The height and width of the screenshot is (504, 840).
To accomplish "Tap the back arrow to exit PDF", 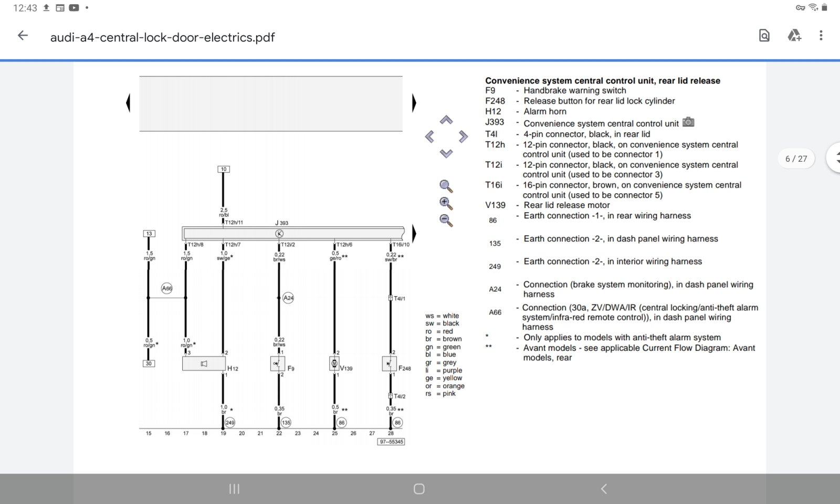I will click(x=23, y=36).
